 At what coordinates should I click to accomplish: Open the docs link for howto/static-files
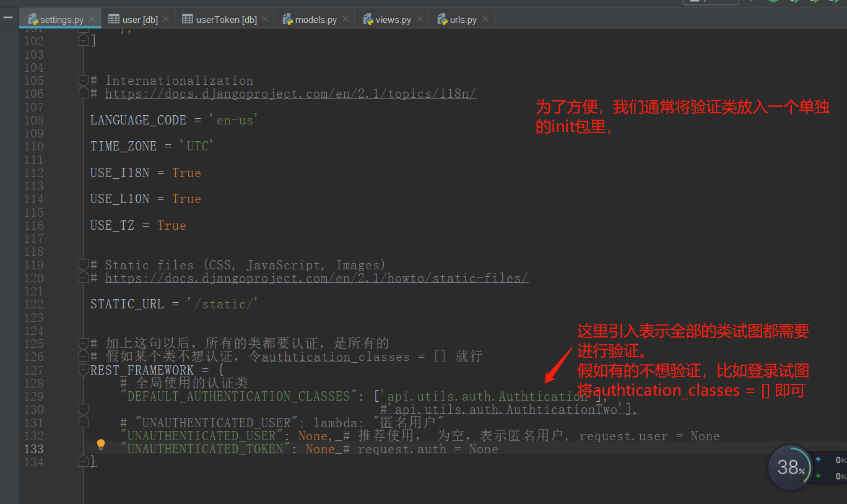click(316, 278)
